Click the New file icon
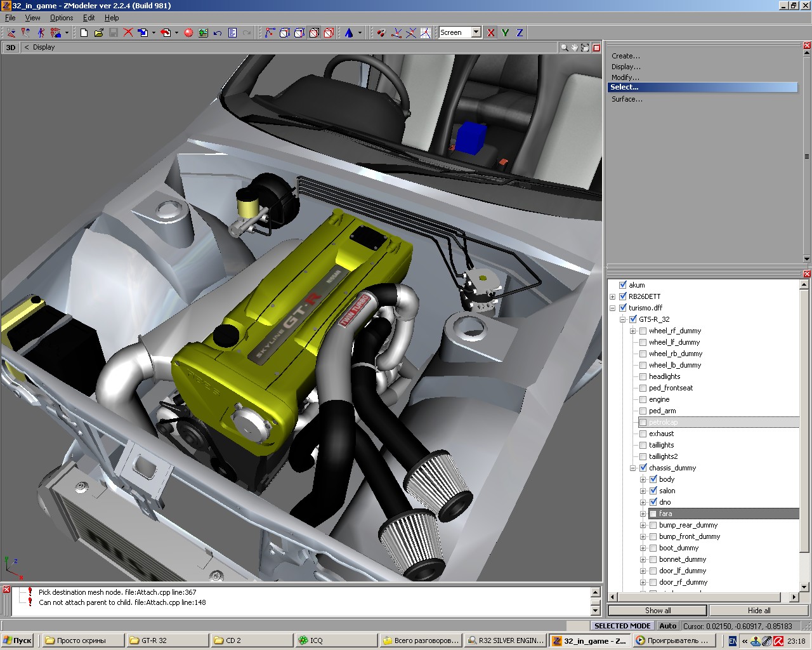Screen dimensions: 812x650 pos(84,32)
